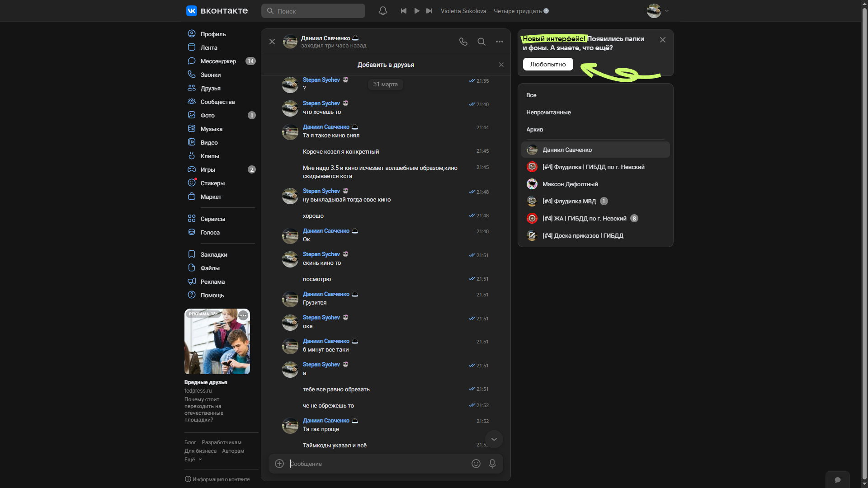Skip to next track in header
This screenshot has height=488, width=868.
[x=429, y=11]
